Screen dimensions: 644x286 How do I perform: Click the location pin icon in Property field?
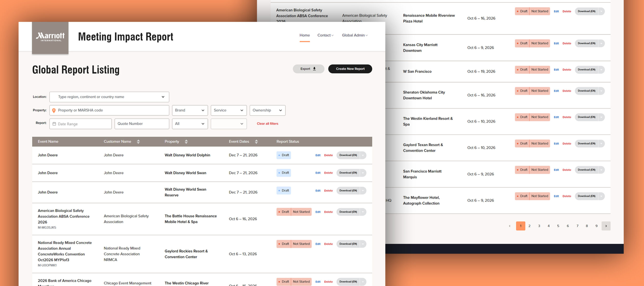(54, 110)
